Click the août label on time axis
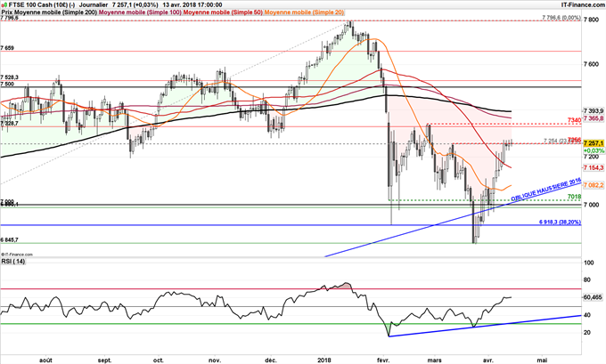 [46, 360]
